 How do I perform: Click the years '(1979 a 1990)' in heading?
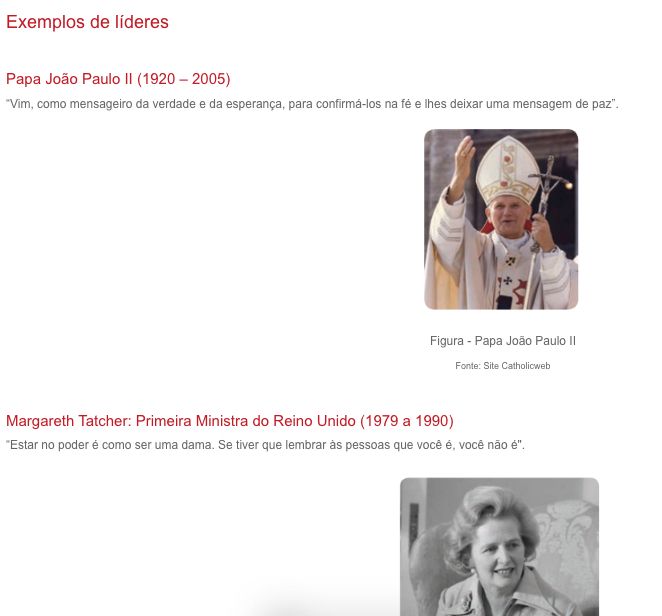(x=407, y=421)
